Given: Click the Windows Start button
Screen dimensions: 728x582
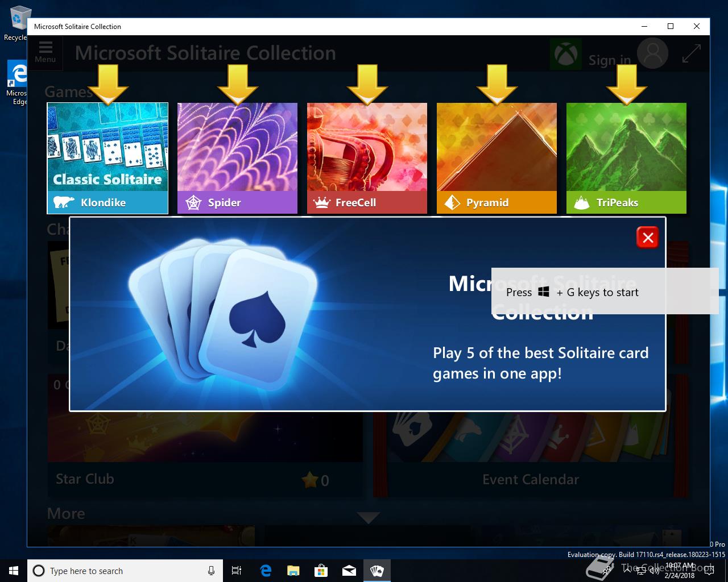Looking at the screenshot, I should coord(14,571).
